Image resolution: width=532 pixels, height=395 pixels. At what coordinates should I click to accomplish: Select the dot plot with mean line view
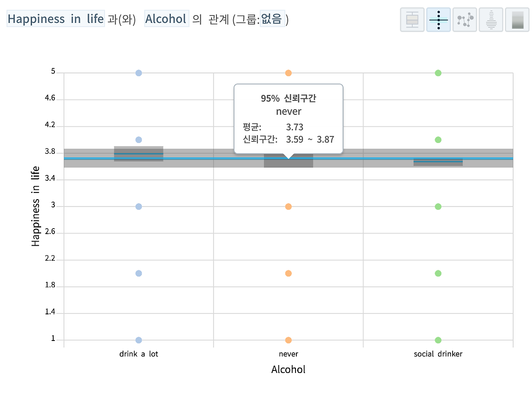pos(438,20)
